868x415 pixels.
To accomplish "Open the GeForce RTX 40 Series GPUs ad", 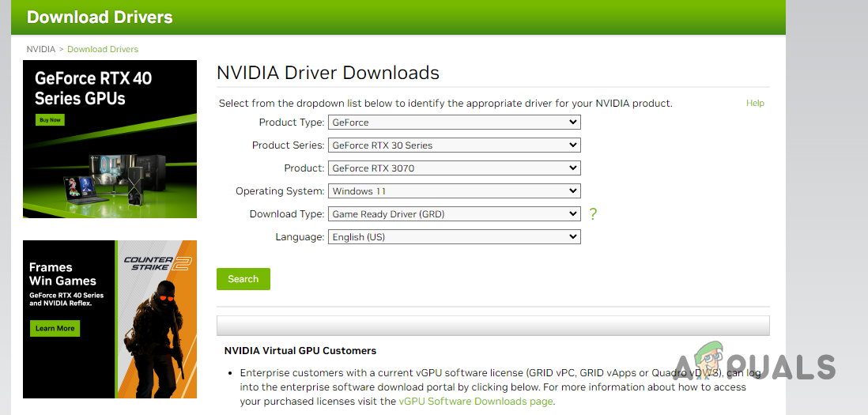I will 110,139.
